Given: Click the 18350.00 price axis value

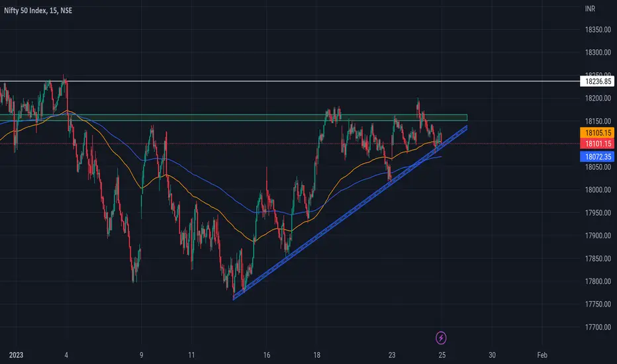Looking at the screenshot, I should [598, 30].
